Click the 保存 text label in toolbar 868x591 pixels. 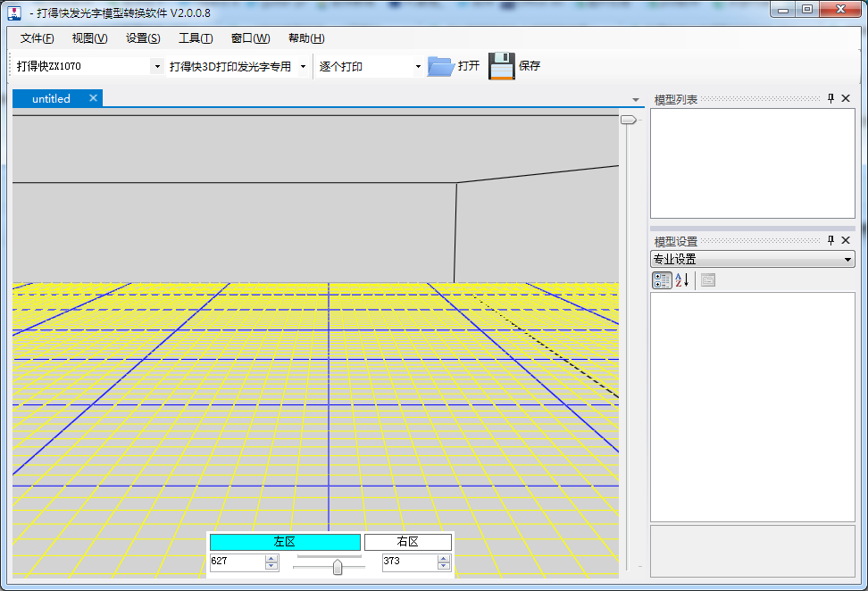[x=530, y=66]
